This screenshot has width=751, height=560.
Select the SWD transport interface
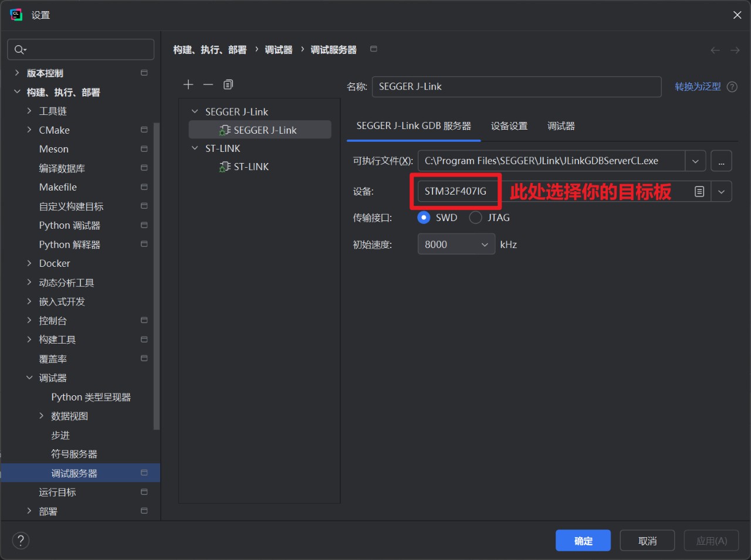click(x=424, y=218)
